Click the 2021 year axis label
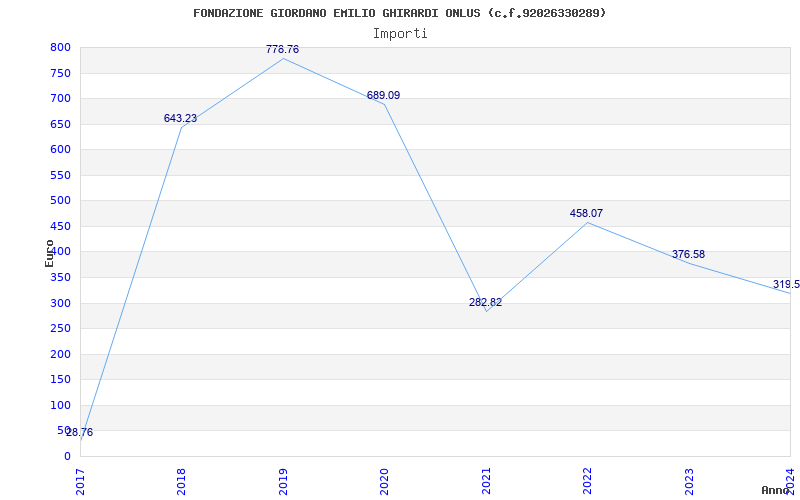Screen dimensions: 800x500 click(486, 481)
